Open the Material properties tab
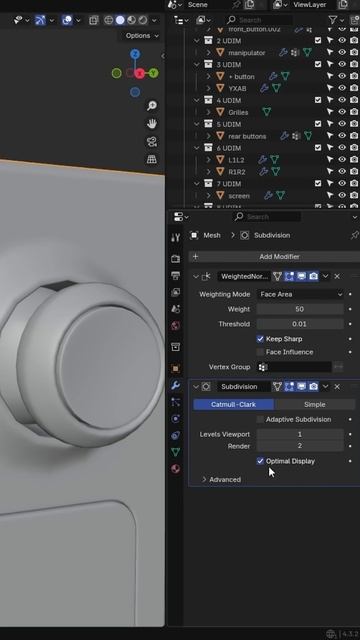This screenshot has height=640, width=360. [176, 469]
